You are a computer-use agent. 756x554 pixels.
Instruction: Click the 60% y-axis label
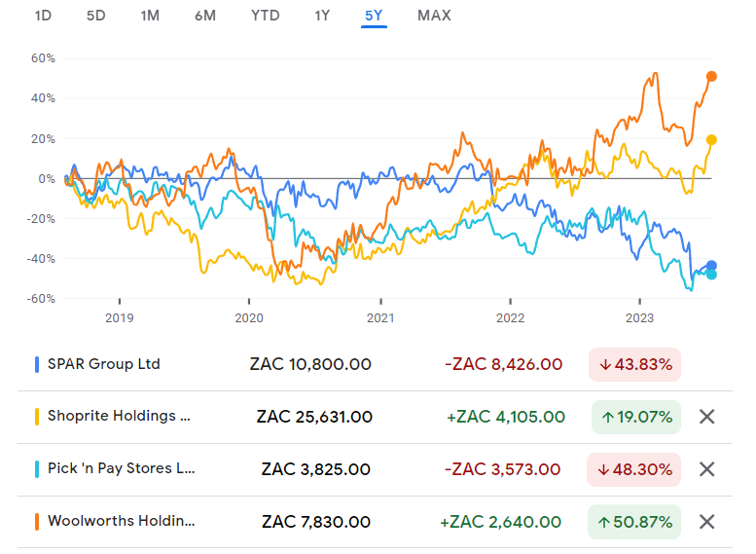(43, 58)
